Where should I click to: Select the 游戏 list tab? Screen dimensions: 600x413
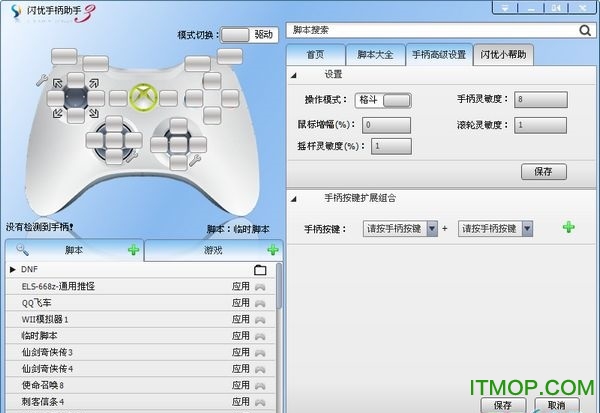[x=214, y=250]
